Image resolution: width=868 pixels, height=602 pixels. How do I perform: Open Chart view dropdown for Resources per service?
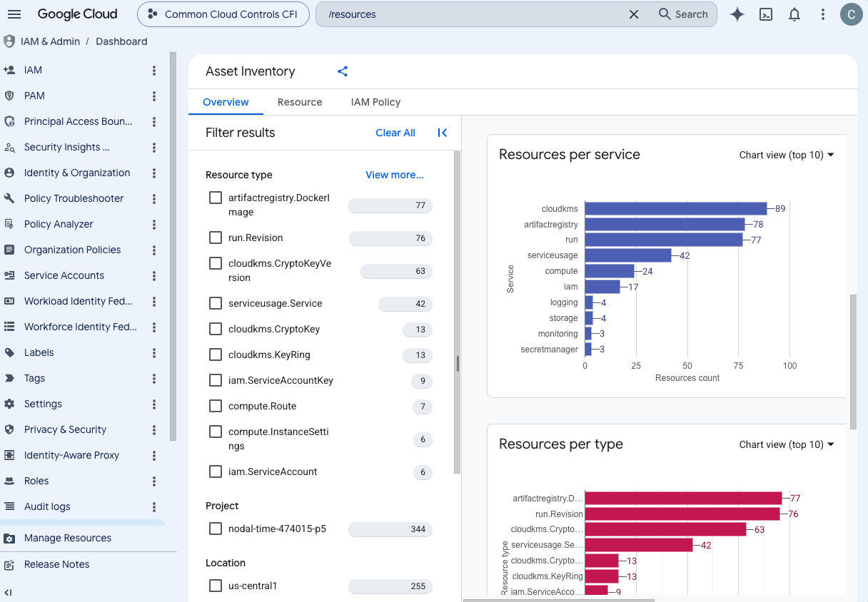pos(787,155)
